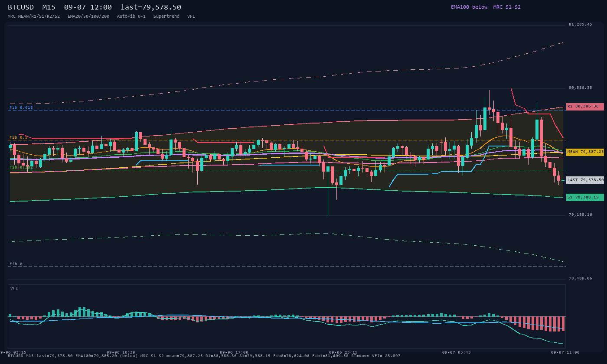Select the white LAST 79,578.50 price tag
This screenshot has height=364, width=607.
[x=585, y=180]
